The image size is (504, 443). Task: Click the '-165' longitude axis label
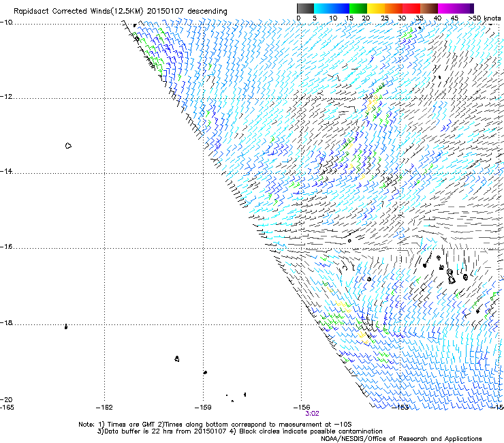coord(7,408)
